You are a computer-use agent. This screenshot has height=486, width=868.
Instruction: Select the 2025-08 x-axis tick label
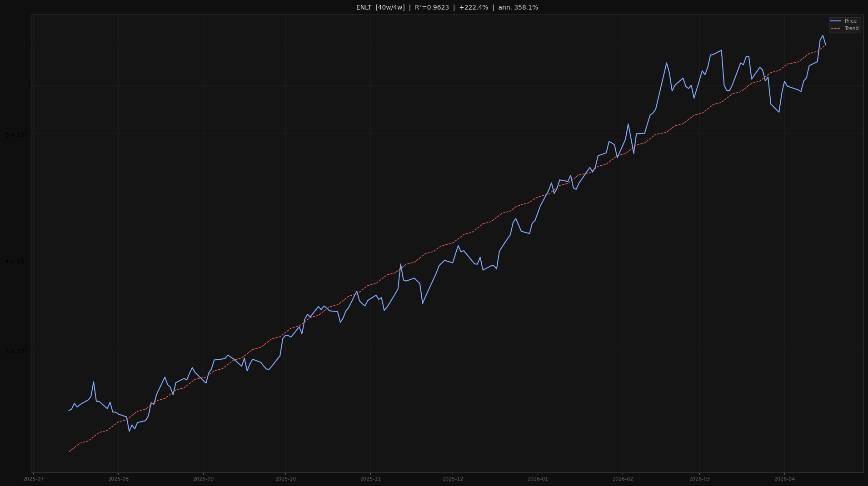(118, 479)
